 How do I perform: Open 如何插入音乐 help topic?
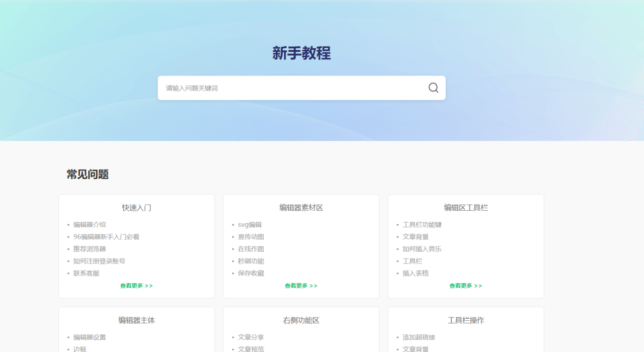(x=422, y=249)
